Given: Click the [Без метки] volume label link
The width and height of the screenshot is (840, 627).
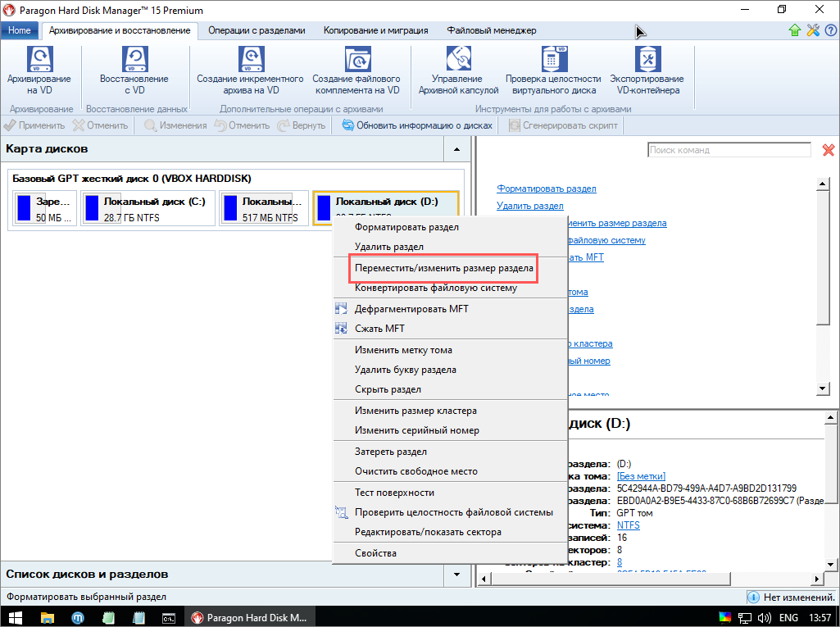Looking at the screenshot, I should click(x=641, y=476).
